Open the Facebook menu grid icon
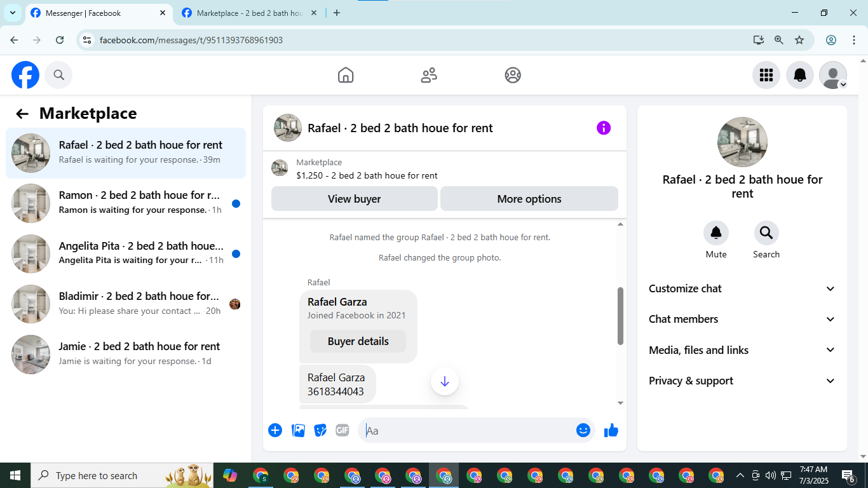The image size is (868, 488). pos(766,75)
